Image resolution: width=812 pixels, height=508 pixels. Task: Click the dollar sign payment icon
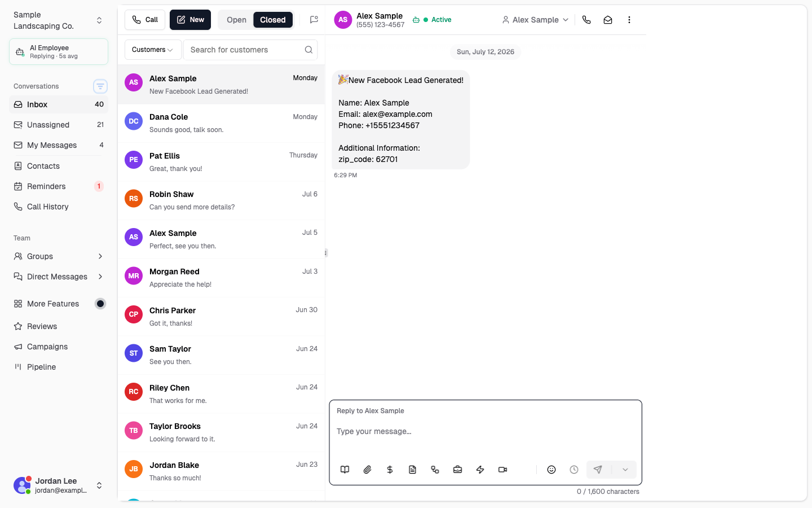(x=390, y=470)
